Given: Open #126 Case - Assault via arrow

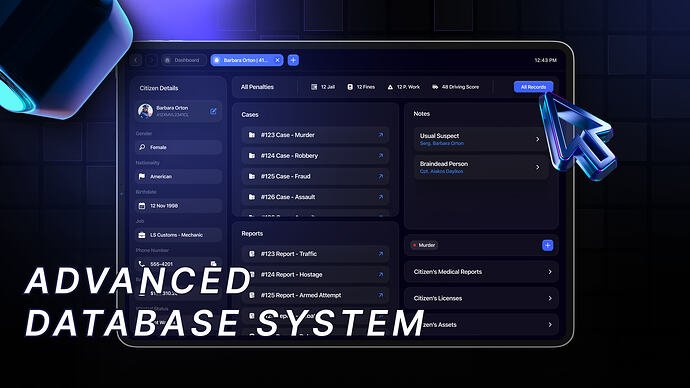Looking at the screenshot, I should (x=381, y=197).
